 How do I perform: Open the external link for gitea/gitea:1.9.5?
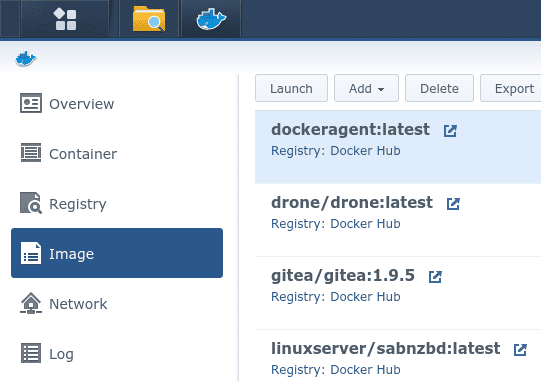(435, 276)
